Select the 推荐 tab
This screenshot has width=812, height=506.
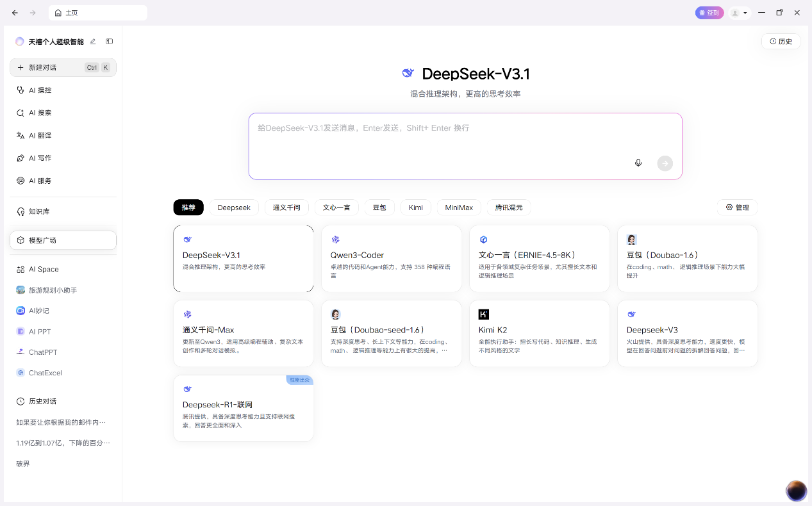coord(188,208)
